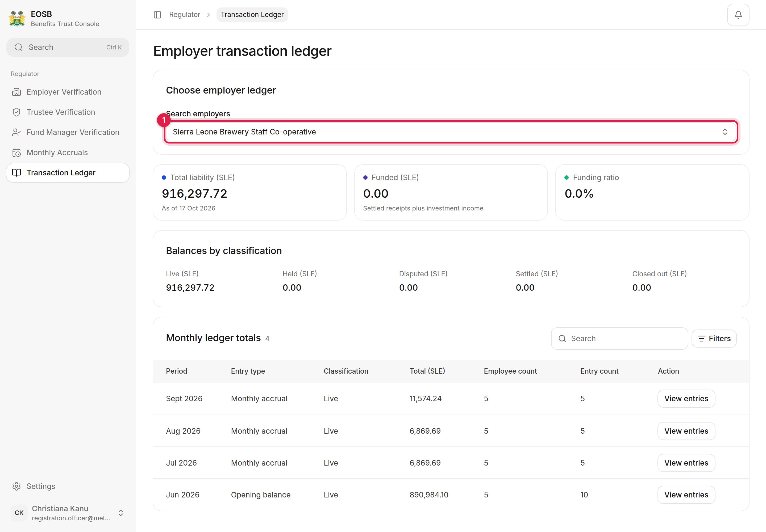Click the Classification column header
Viewport: 766px width, 532px height.
pyautogui.click(x=346, y=371)
